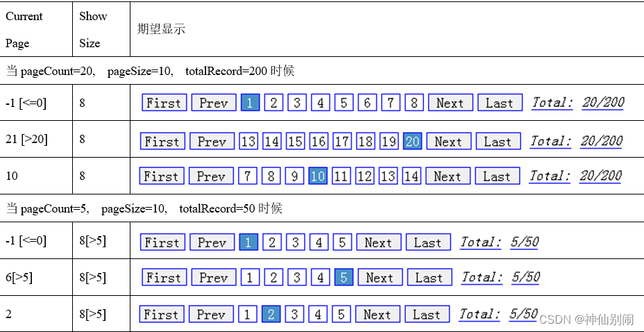The image size is (644, 332).
Task: Click page 14 in the 21 [>20] row
Action: [271, 142]
